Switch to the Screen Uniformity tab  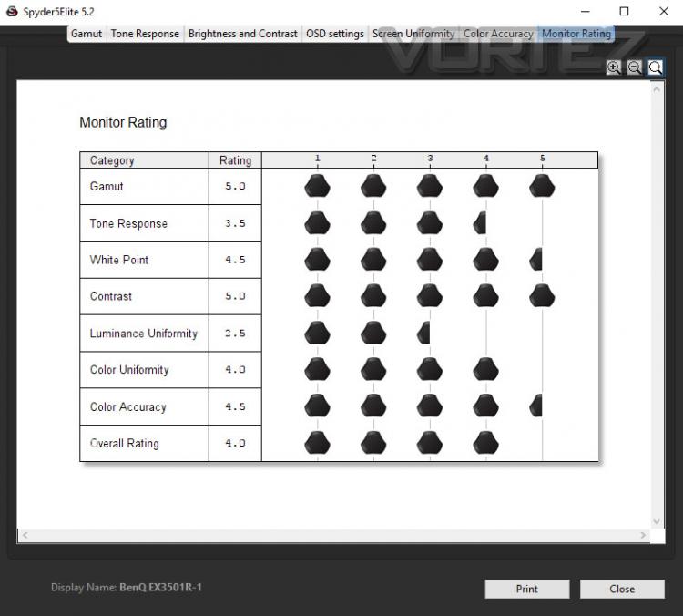click(x=413, y=34)
